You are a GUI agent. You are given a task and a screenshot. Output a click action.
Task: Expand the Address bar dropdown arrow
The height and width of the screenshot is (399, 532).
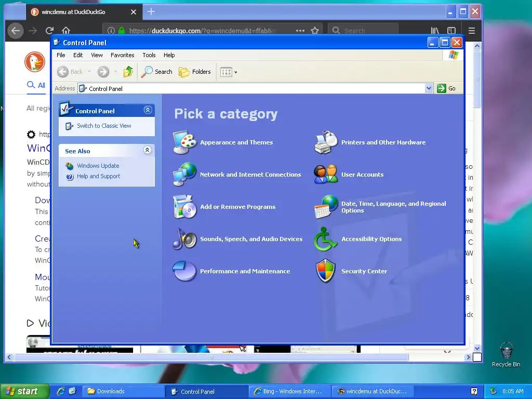(x=429, y=88)
